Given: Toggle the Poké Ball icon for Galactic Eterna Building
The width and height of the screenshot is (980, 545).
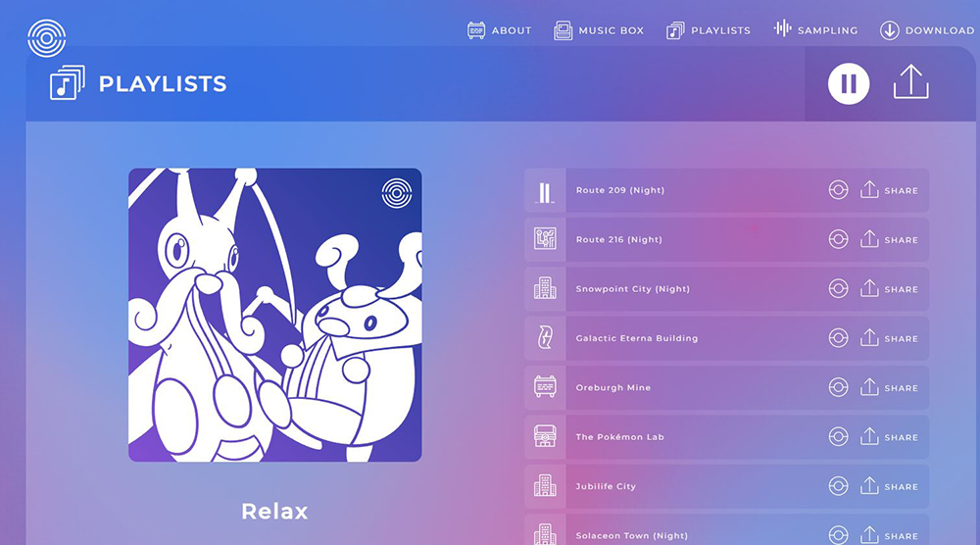Looking at the screenshot, I should 838,338.
